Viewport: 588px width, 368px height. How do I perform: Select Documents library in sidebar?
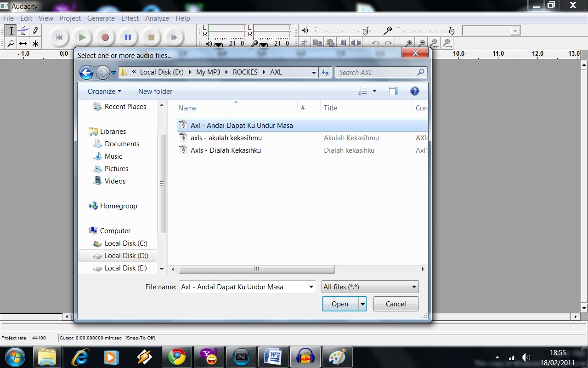click(116, 144)
